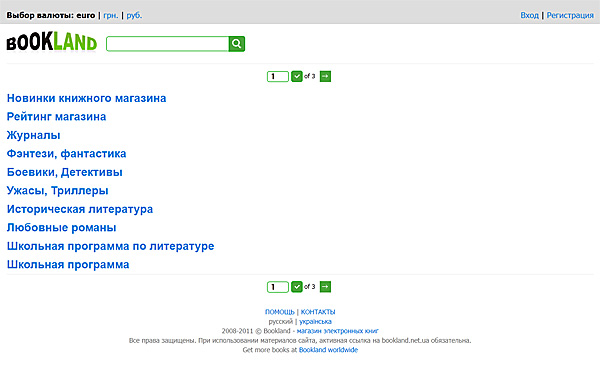The width and height of the screenshot is (600, 375).
Task: Open the ПОМОЩЬ help link
Action: pyautogui.click(x=280, y=312)
